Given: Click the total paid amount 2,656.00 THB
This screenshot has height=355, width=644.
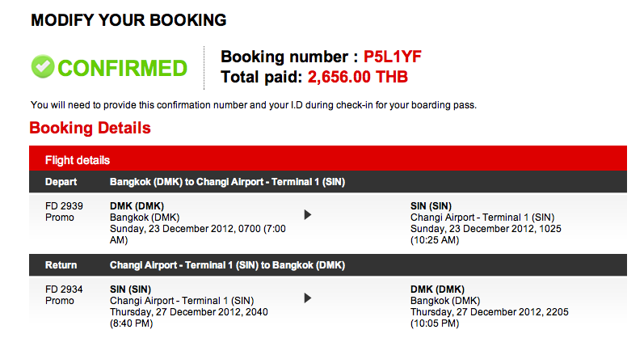Looking at the screenshot, I should 358,77.
